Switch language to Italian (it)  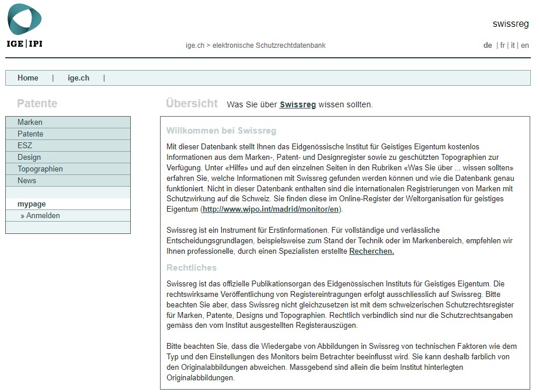click(513, 45)
